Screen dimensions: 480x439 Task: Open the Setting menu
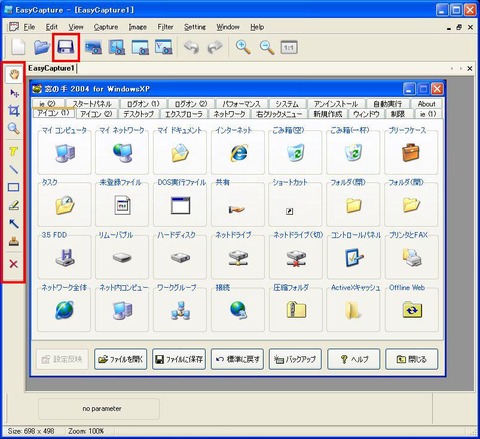pyautogui.click(x=195, y=27)
